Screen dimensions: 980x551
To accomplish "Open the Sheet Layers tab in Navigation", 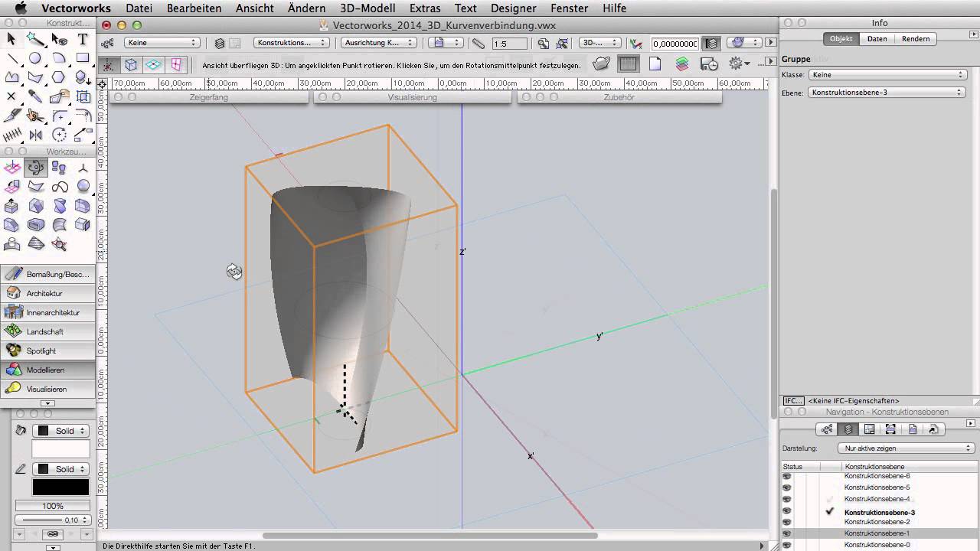I will 869,429.
